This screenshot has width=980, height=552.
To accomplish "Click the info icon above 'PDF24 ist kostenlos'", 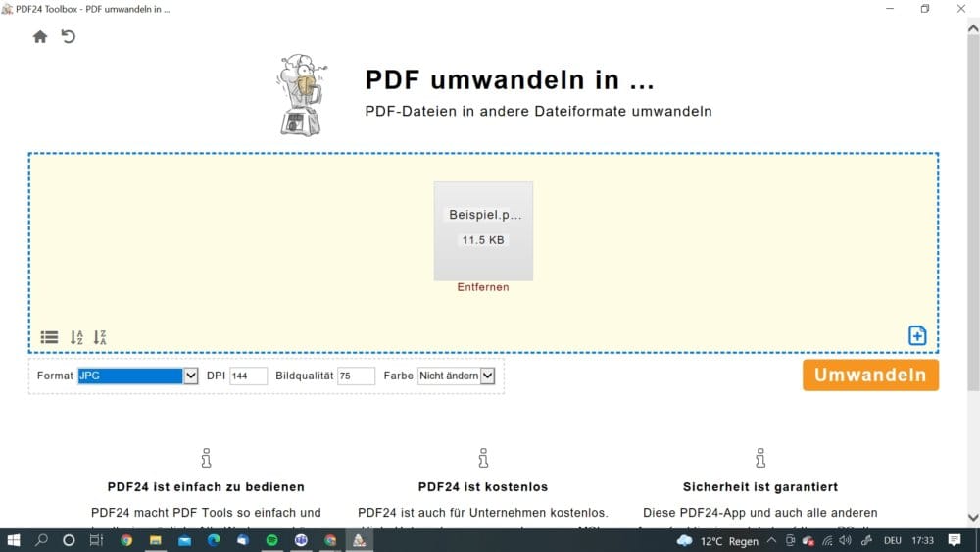I will pos(483,458).
